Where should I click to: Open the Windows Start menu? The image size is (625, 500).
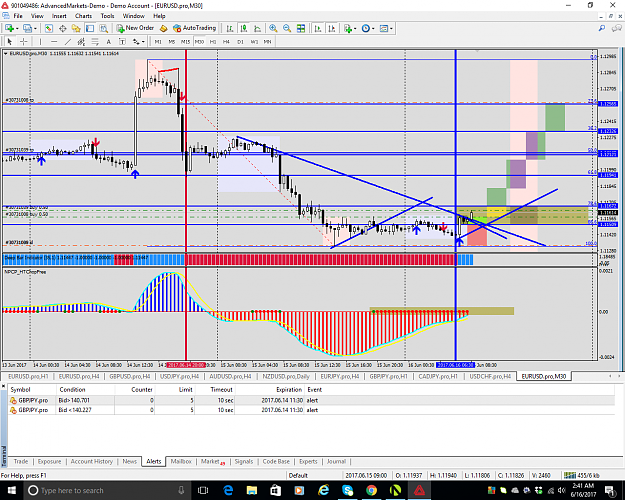point(11,490)
